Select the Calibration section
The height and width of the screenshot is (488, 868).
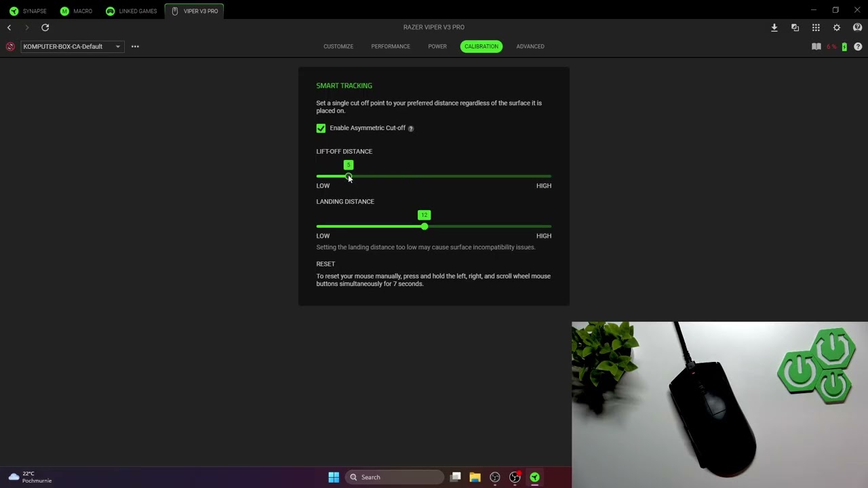481,47
